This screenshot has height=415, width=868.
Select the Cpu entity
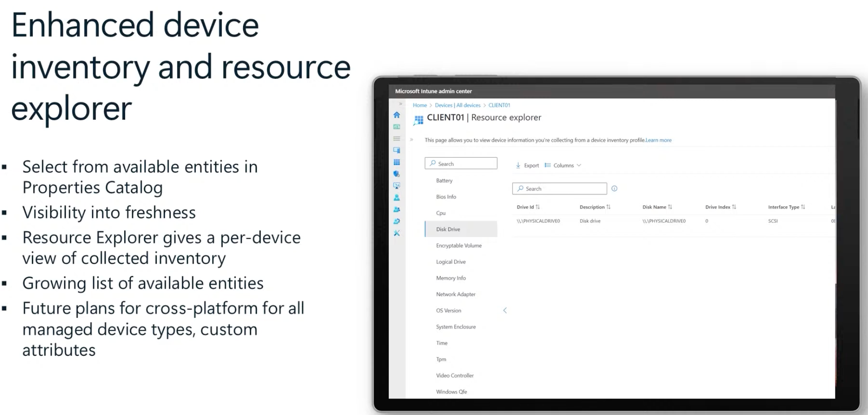[461, 213]
